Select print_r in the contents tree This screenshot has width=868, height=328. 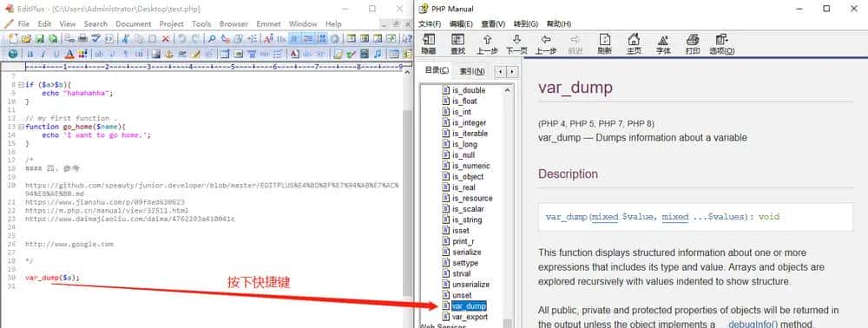(x=463, y=241)
